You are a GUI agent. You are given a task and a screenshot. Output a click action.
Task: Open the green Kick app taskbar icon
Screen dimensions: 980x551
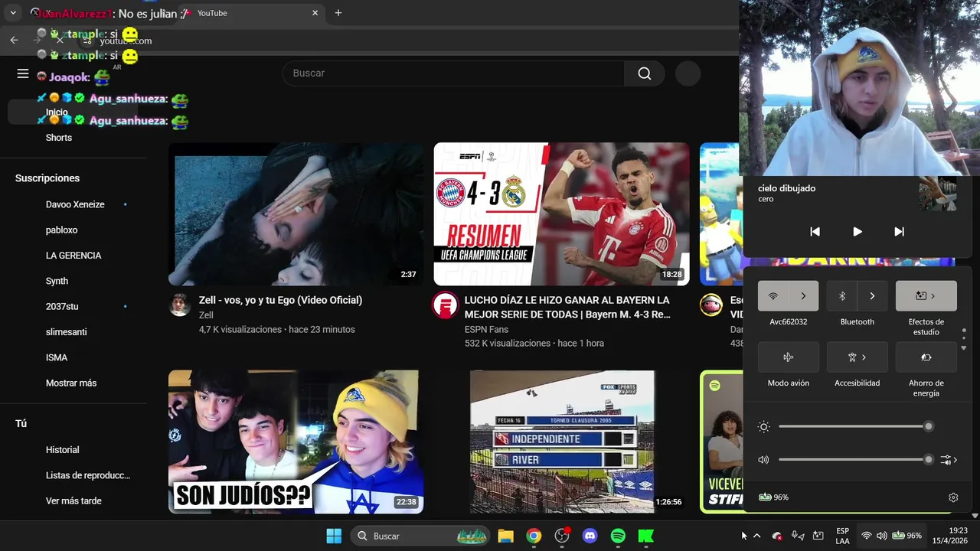646,536
